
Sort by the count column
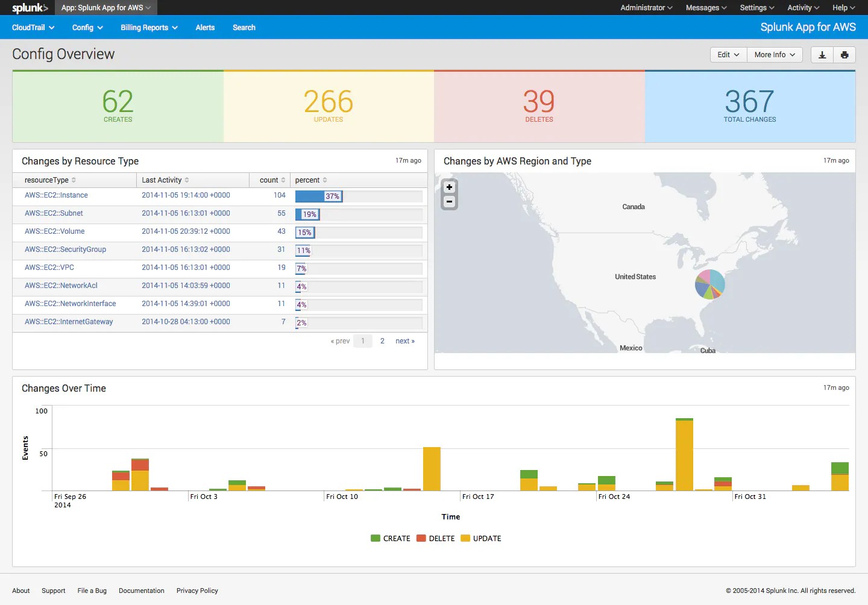coord(272,180)
